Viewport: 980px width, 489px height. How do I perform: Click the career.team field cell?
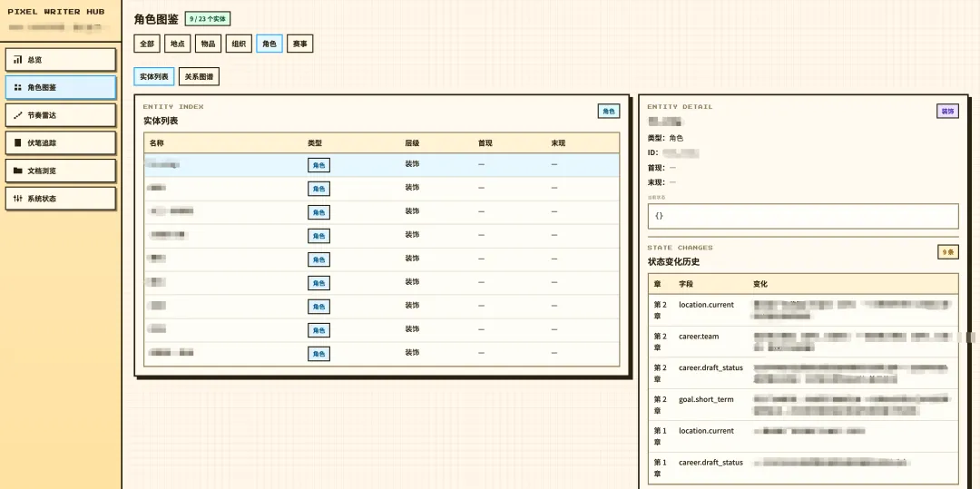(699, 337)
